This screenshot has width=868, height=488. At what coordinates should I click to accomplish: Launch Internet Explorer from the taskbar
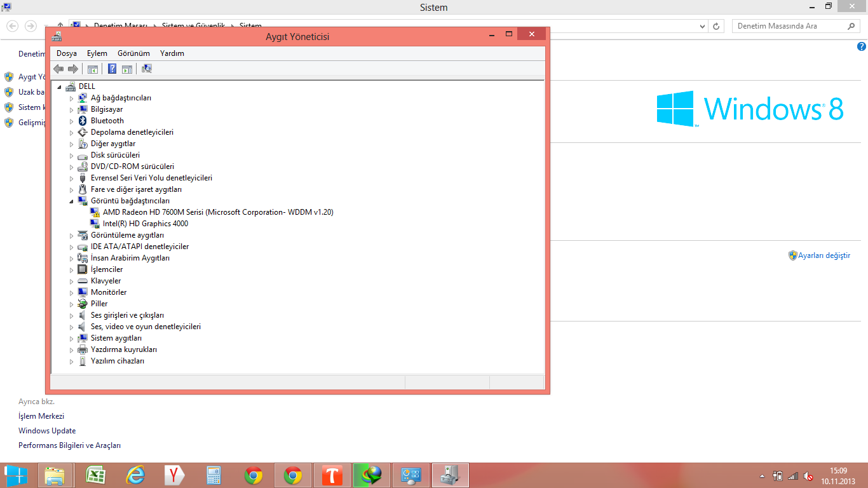135,475
